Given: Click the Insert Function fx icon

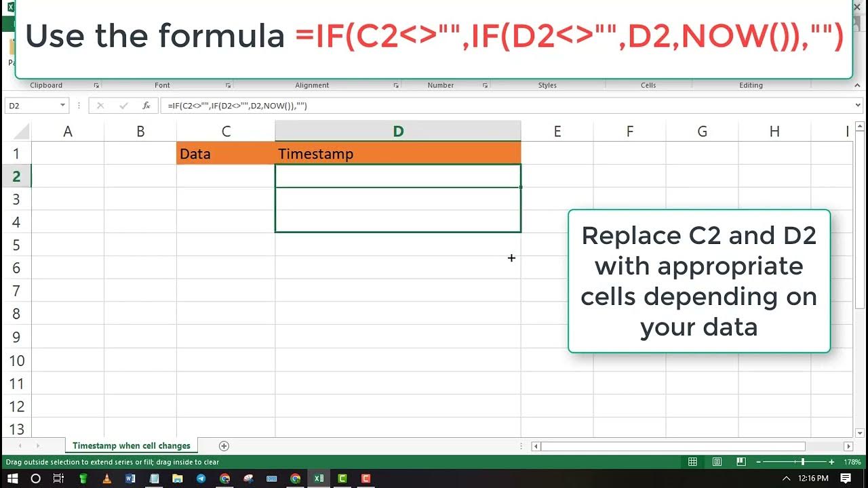Looking at the screenshot, I should coord(146,106).
